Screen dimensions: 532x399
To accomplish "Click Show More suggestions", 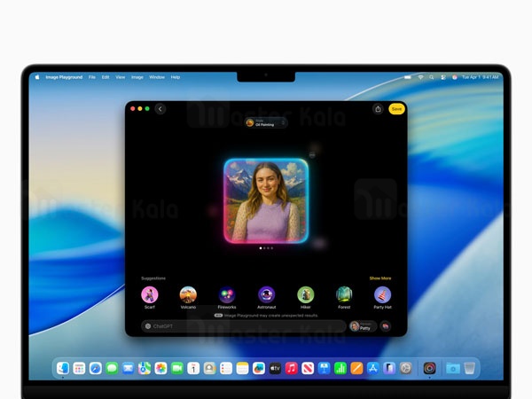I will pos(380,278).
